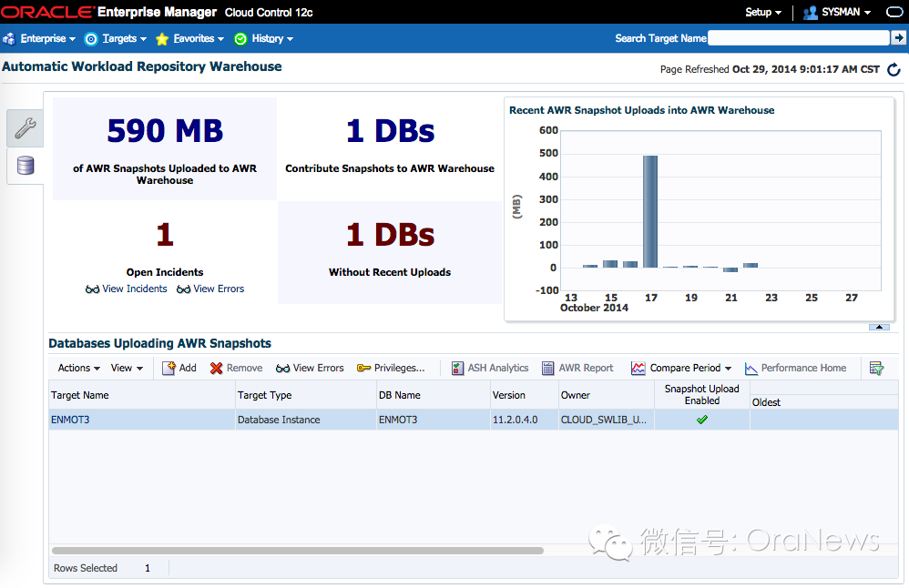This screenshot has width=909, height=588.
Task: Click the View Errors link under Open Incidents
Action: coord(219,289)
